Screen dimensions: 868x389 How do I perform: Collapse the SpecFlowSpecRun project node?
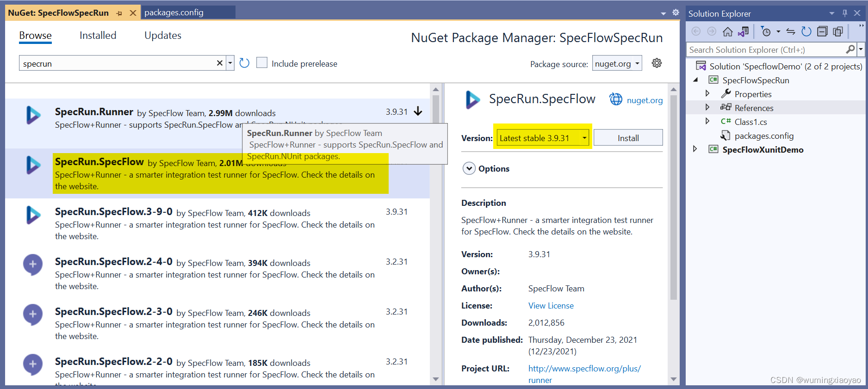point(695,80)
